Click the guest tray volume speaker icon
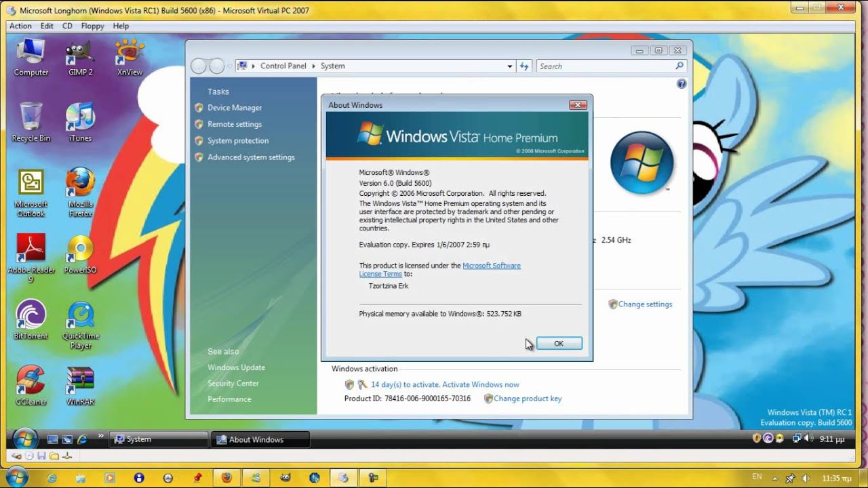The image size is (868, 488). pyautogui.click(x=808, y=439)
